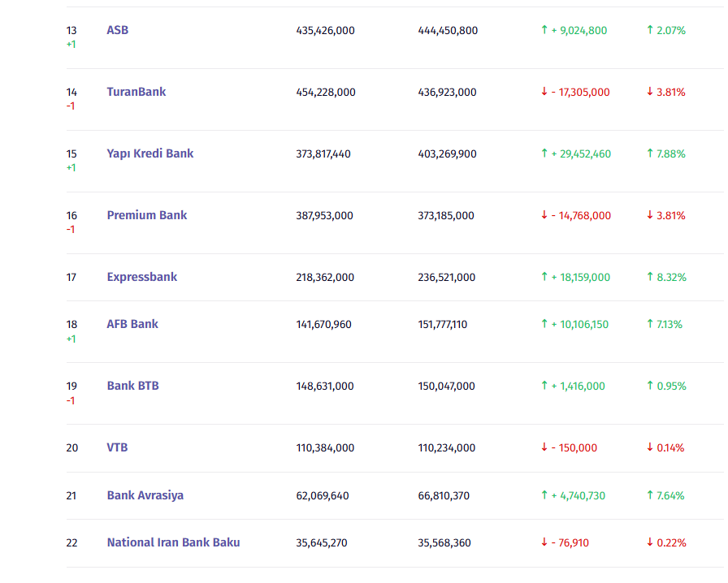728x583 pixels.
Task: Select ASB value 435,426,000
Action: pos(326,31)
